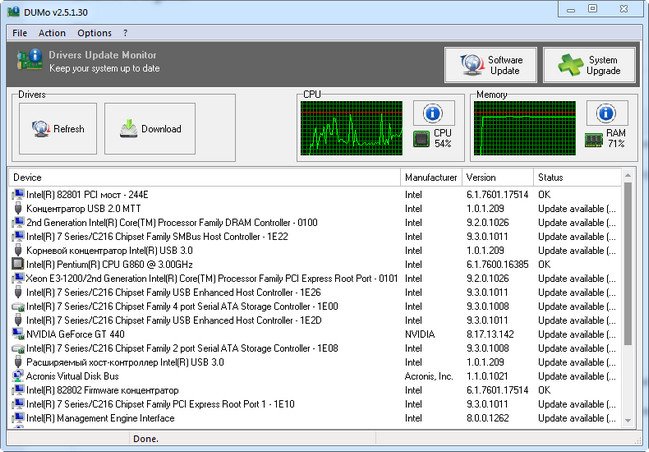Click the scrollbar down arrow
Image resolution: width=649 pixels, height=452 pixels.
(x=628, y=420)
